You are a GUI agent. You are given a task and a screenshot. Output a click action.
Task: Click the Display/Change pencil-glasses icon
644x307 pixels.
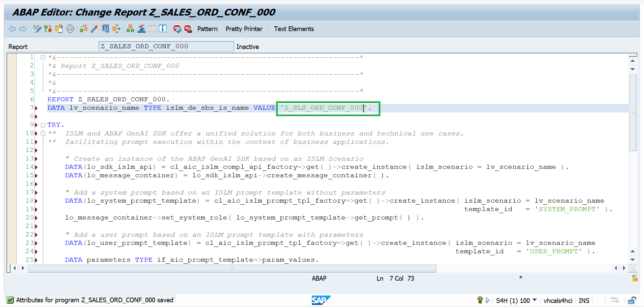pos(37,29)
